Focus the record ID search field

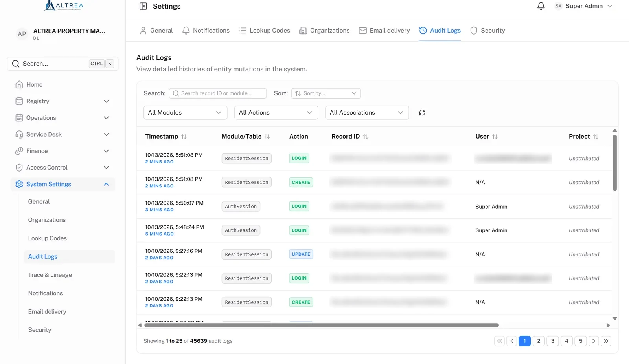click(218, 93)
